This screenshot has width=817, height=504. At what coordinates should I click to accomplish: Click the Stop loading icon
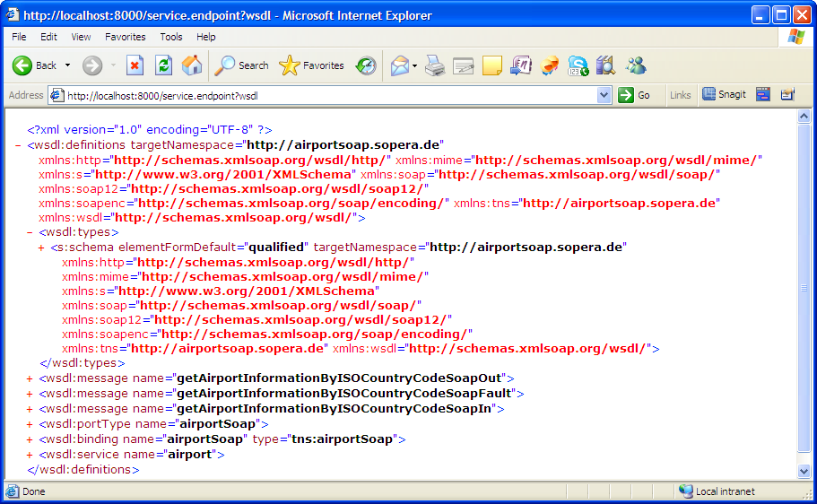pos(135,65)
